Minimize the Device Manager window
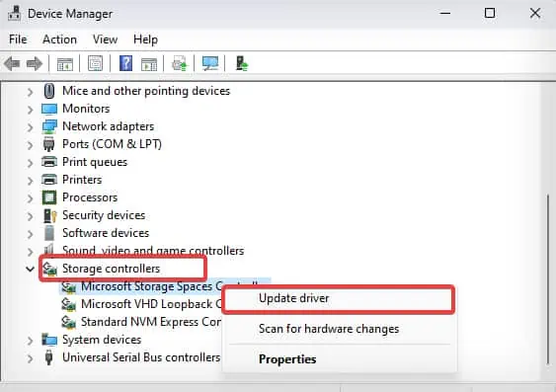Viewport: 556px width, 392px height. 445,13
